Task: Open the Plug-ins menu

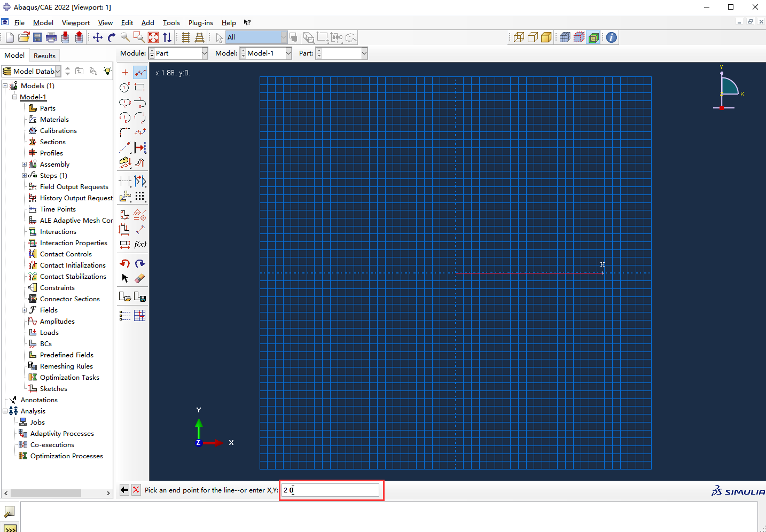Action: pyautogui.click(x=200, y=23)
